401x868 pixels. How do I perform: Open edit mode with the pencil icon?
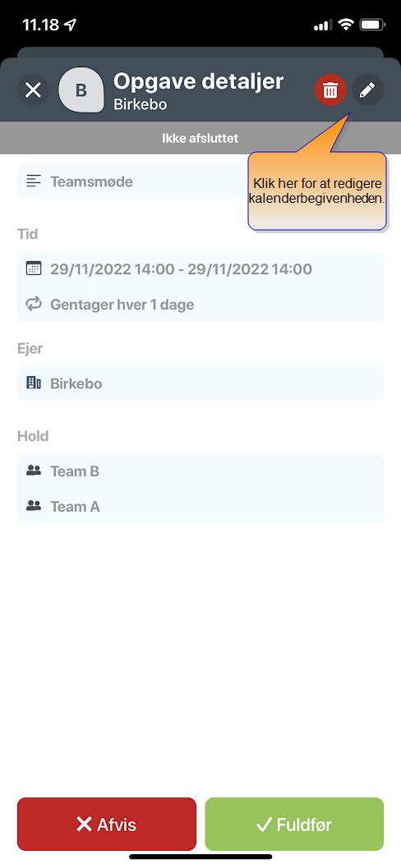pos(368,90)
